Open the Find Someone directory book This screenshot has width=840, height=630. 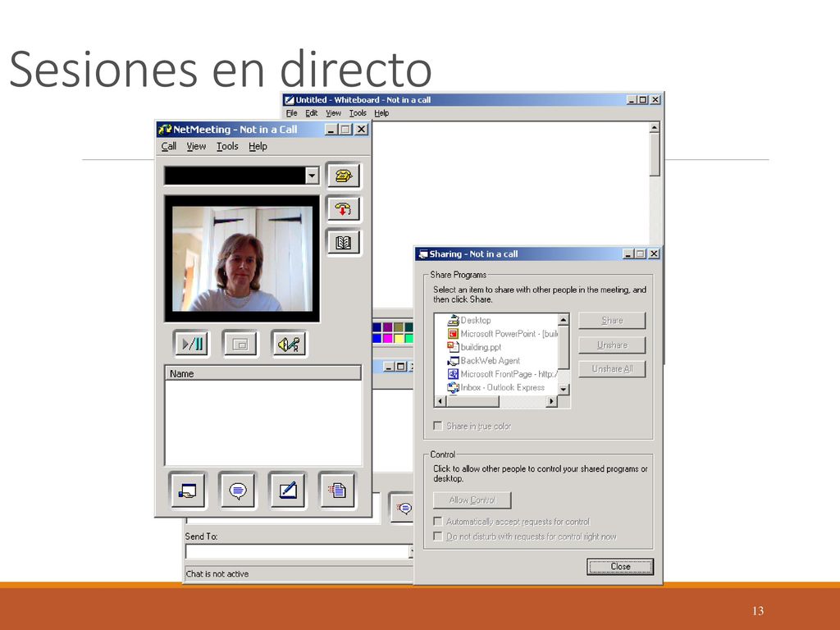click(344, 243)
